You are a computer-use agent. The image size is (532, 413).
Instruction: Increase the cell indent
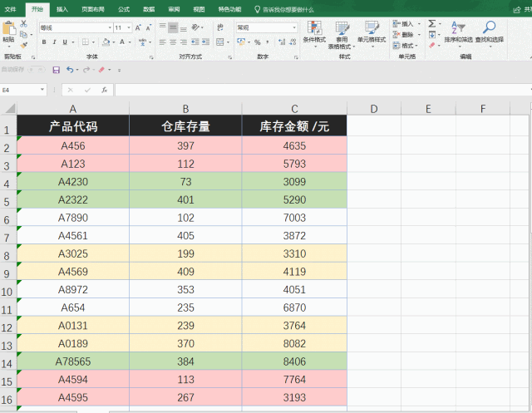click(x=205, y=42)
